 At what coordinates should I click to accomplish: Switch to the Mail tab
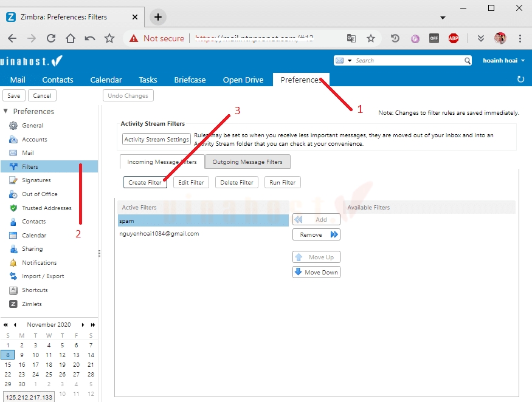(18, 80)
